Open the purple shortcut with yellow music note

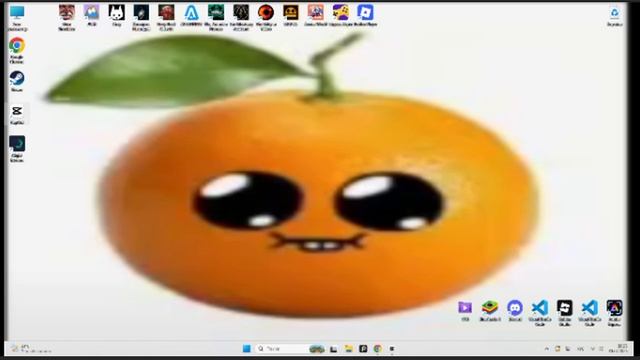click(x=340, y=16)
